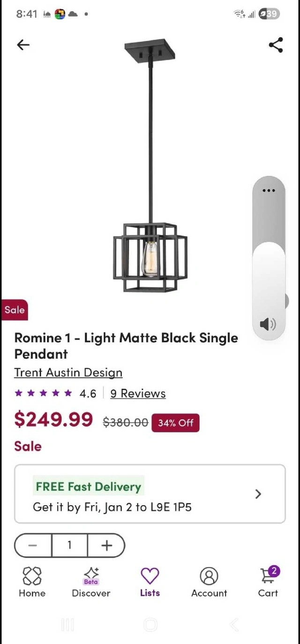The image size is (300, 644).
Task: Tap the volume speaker icon
Action: 268,324
